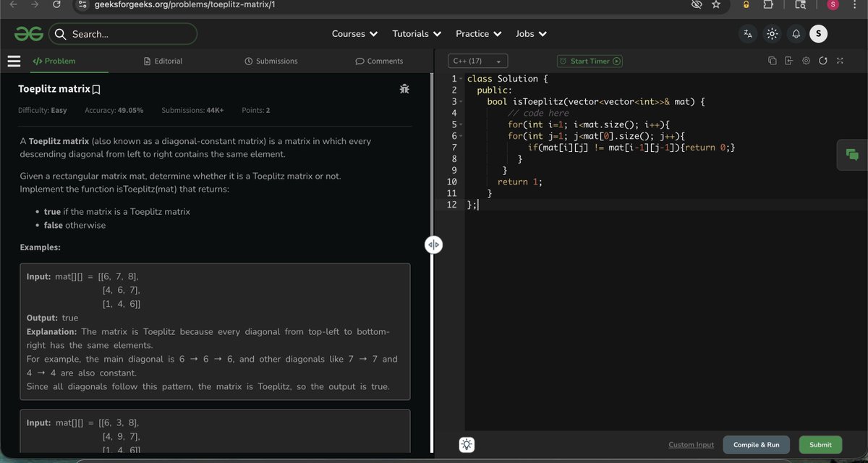
Task: Toggle light/dark theme with sun icon
Action: [772, 34]
